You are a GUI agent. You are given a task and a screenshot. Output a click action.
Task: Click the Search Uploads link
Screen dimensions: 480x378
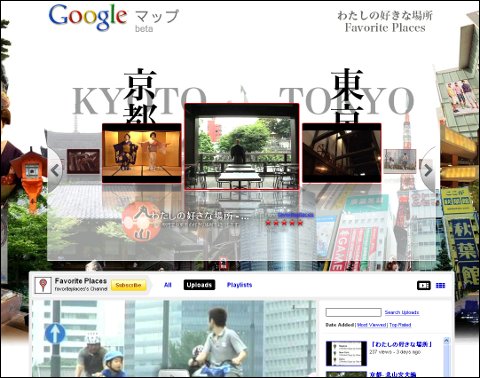pos(402,312)
